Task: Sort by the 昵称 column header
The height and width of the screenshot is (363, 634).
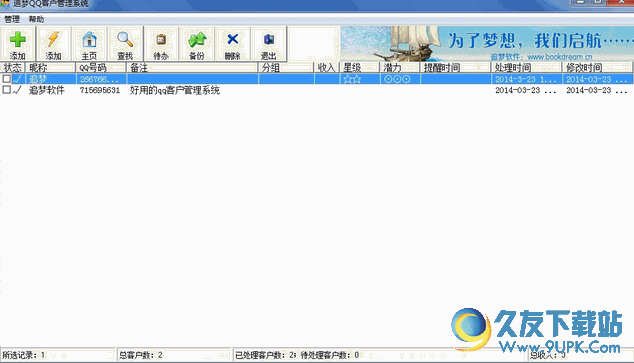Action: pos(51,68)
